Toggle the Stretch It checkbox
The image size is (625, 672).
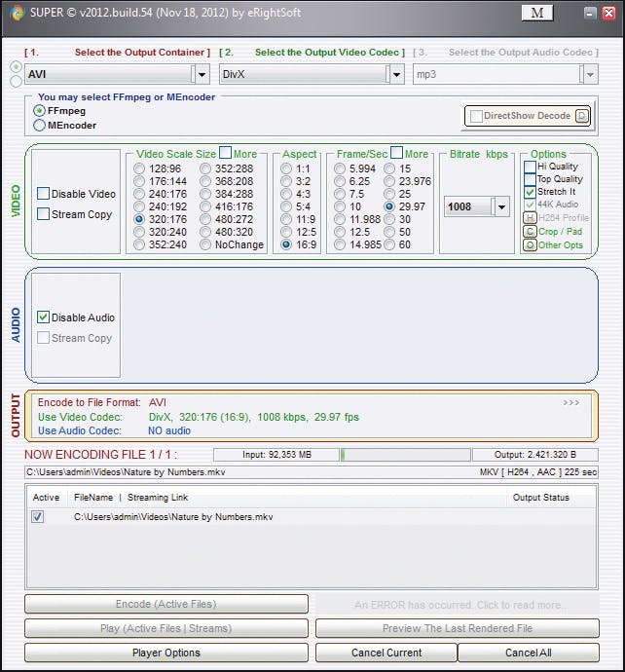(530, 192)
